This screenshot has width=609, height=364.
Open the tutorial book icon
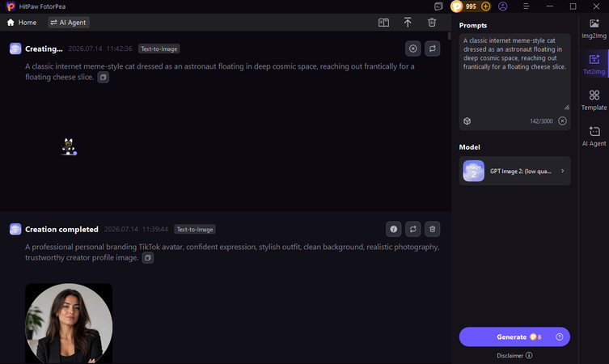[383, 23]
